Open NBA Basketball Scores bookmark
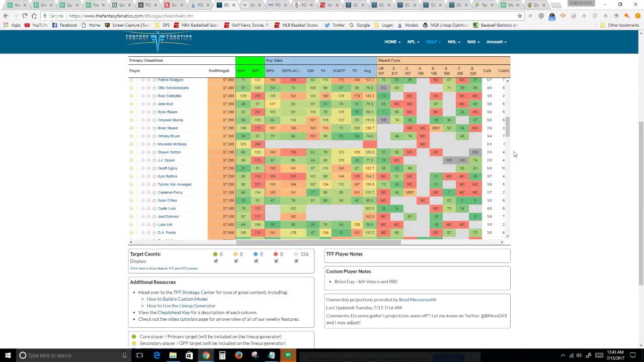Viewport: 644px width, 362px height. pos(196,25)
